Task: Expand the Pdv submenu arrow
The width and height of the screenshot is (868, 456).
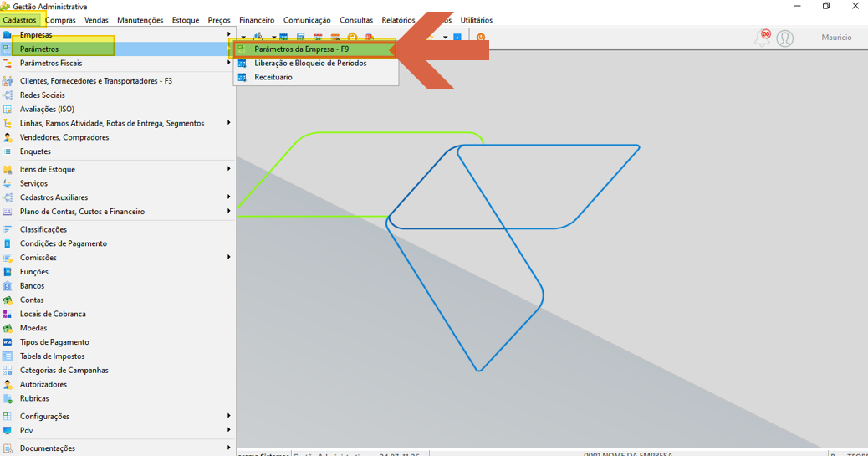Action: click(228, 430)
